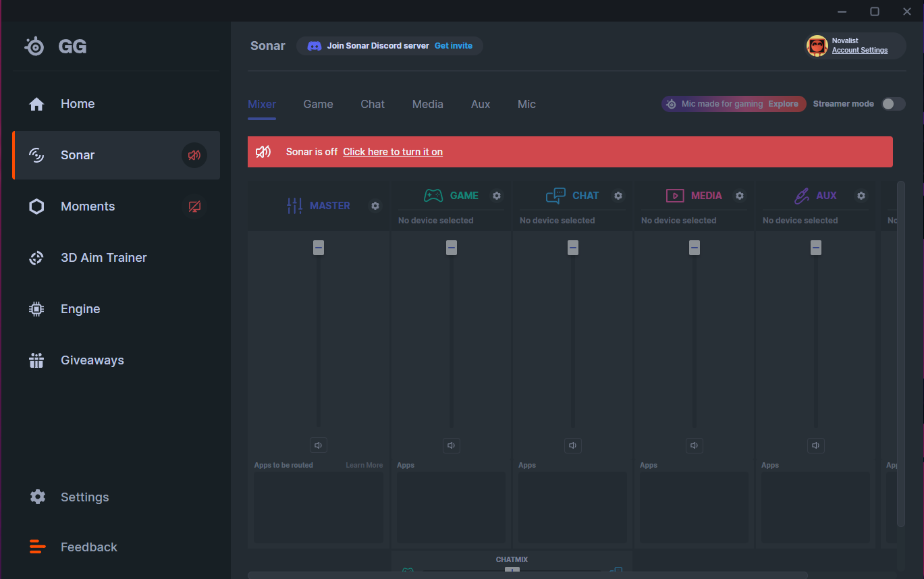The height and width of the screenshot is (579, 924).
Task: Click here to turn Sonar on
Action: (x=393, y=152)
